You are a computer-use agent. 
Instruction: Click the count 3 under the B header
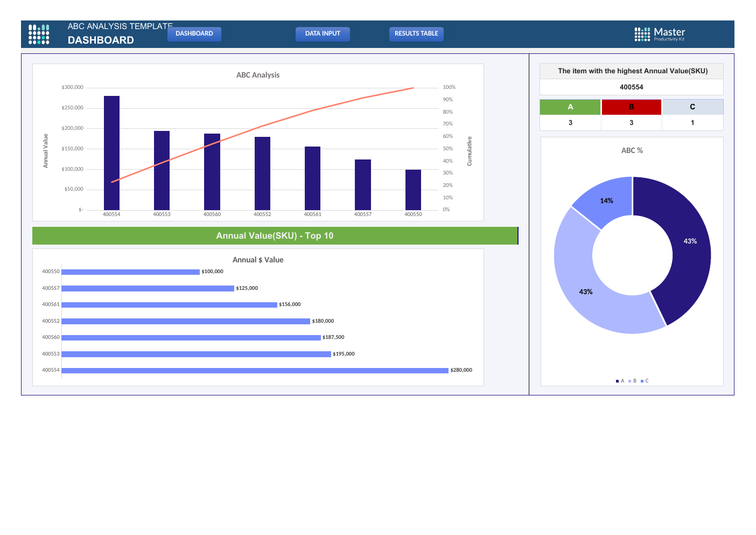coord(632,123)
